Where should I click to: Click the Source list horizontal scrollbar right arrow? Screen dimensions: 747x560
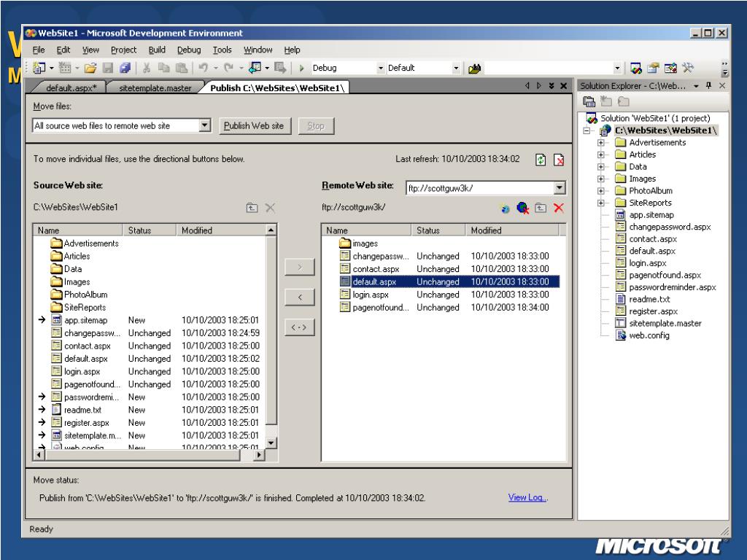pyautogui.click(x=259, y=455)
